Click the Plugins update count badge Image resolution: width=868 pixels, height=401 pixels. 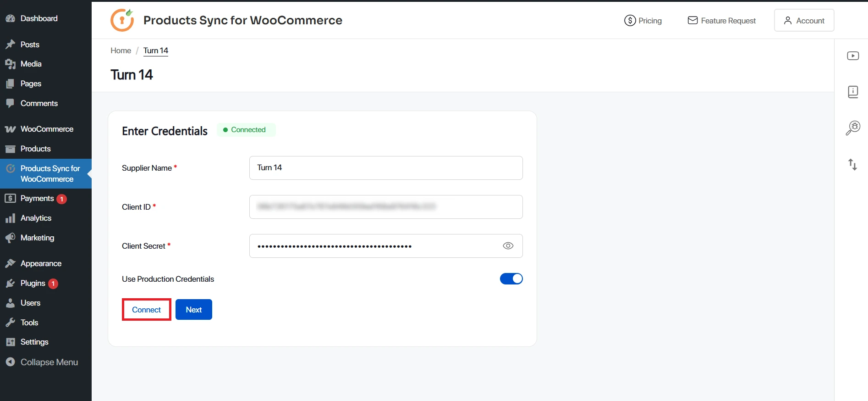pyautogui.click(x=53, y=284)
